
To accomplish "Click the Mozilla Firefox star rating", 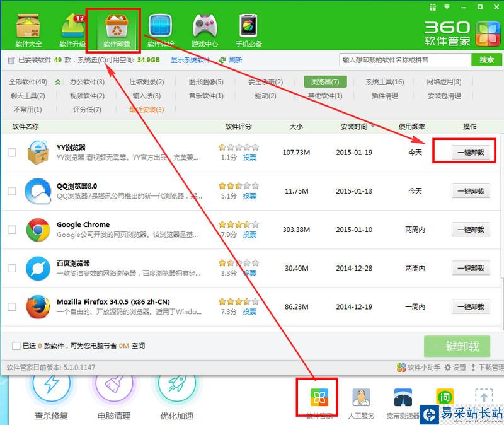I will (x=239, y=302).
